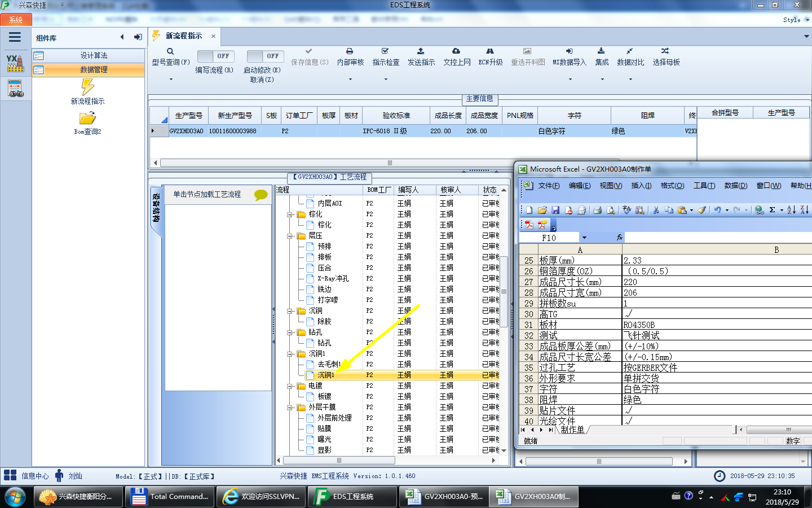
Task: Collapse the 组件库 panel with left arrow
Action: coord(122,37)
